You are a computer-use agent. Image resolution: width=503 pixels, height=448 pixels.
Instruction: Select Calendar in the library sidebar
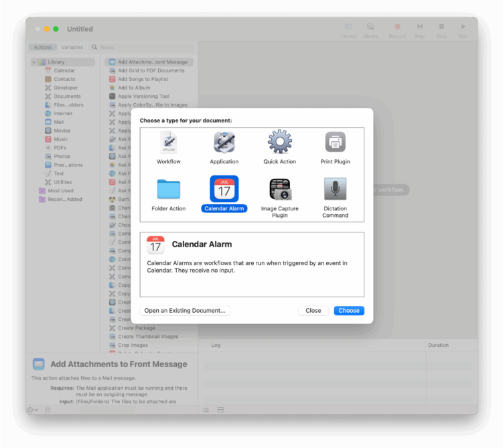pyautogui.click(x=64, y=70)
